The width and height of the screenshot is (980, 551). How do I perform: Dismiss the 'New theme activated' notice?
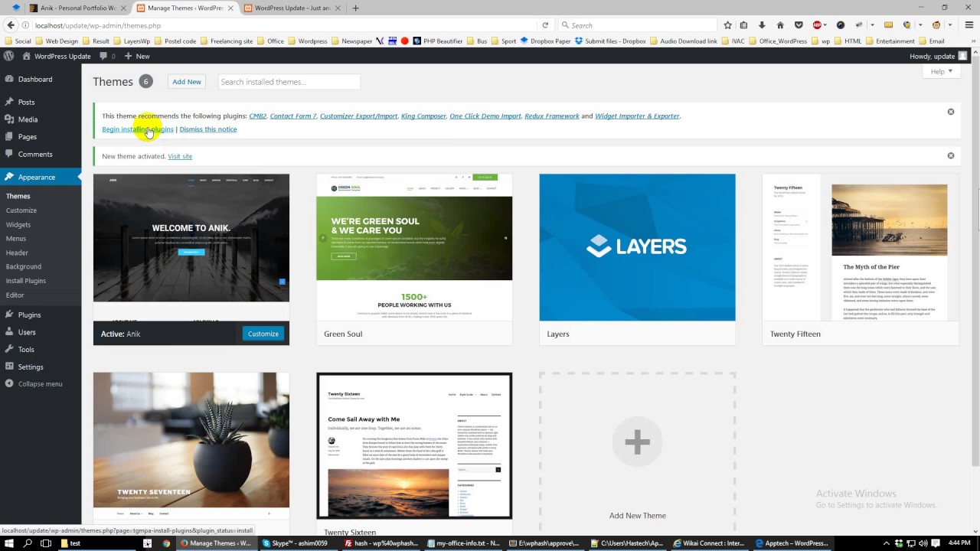point(951,155)
